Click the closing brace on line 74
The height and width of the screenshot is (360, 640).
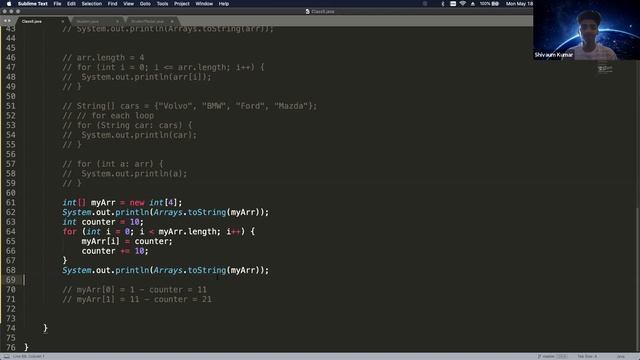click(45, 328)
